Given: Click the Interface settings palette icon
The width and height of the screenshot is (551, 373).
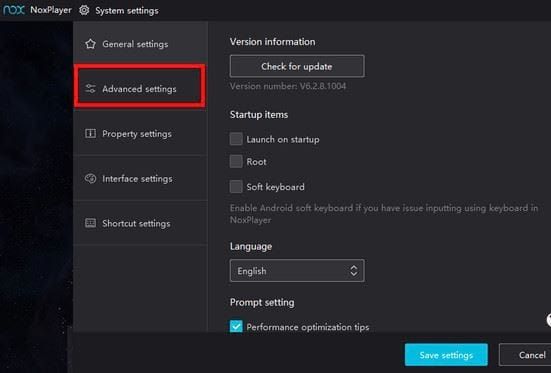Looking at the screenshot, I should click(x=90, y=179).
